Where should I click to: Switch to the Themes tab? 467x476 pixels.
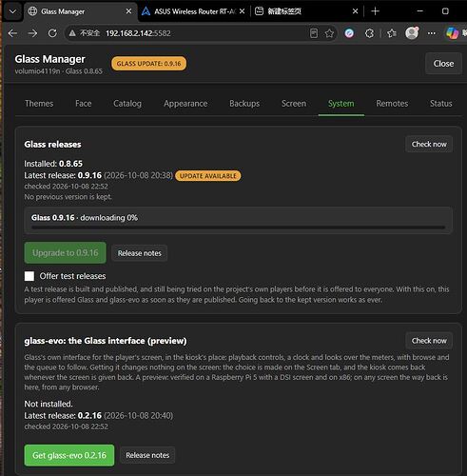39,104
